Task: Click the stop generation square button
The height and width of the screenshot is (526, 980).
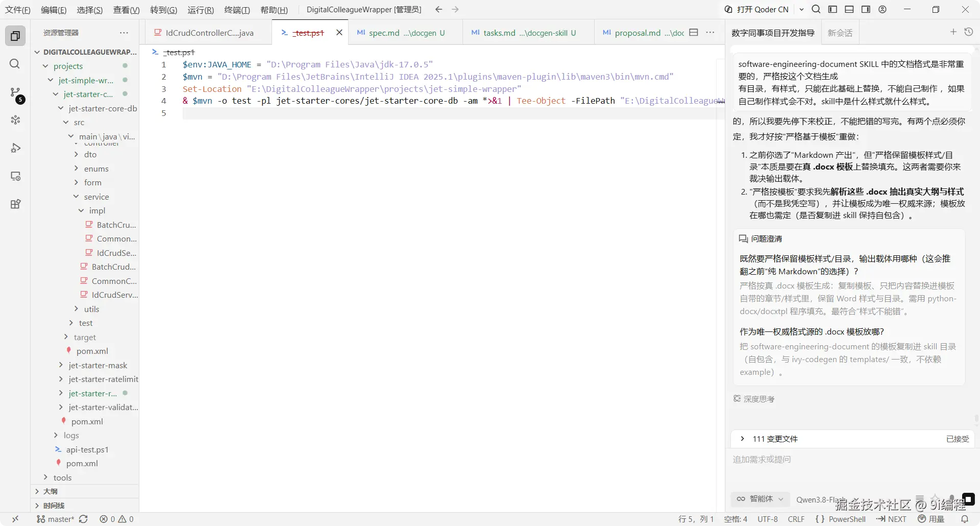Action: tap(968, 499)
